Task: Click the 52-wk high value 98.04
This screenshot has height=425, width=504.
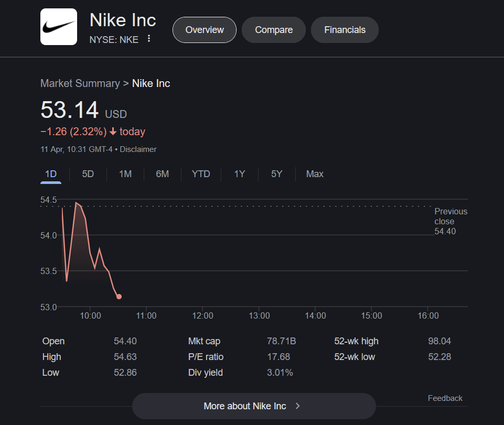Action: pos(439,341)
